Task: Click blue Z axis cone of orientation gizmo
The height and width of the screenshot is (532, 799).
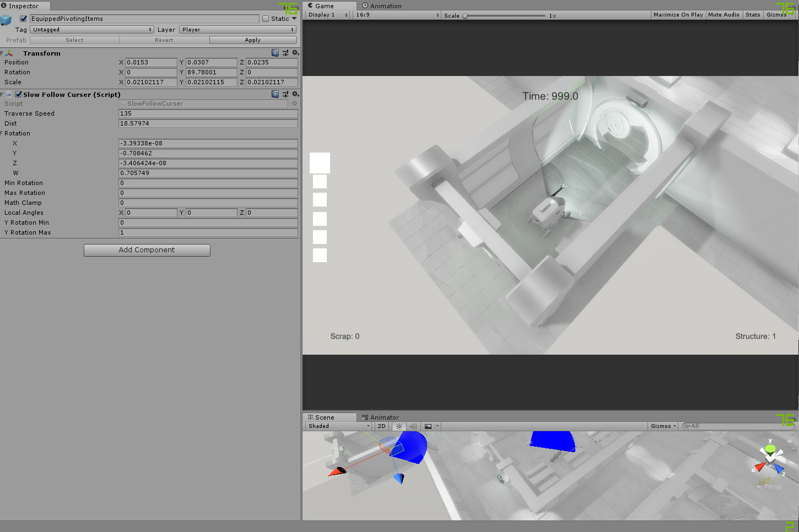Action: [x=779, y=468]
